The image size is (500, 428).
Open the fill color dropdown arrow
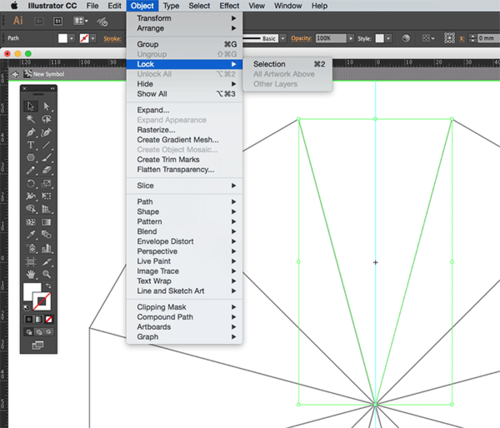click(x=72, y=38)
